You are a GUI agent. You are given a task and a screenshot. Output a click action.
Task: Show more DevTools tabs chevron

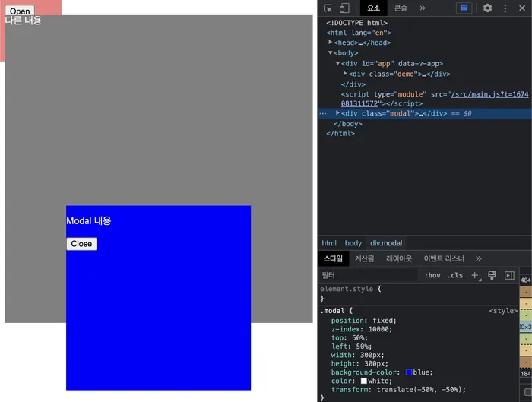(423, 8)
